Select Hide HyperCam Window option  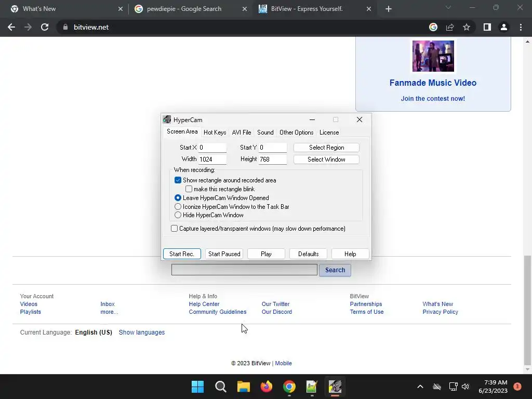tap(178, 215)
